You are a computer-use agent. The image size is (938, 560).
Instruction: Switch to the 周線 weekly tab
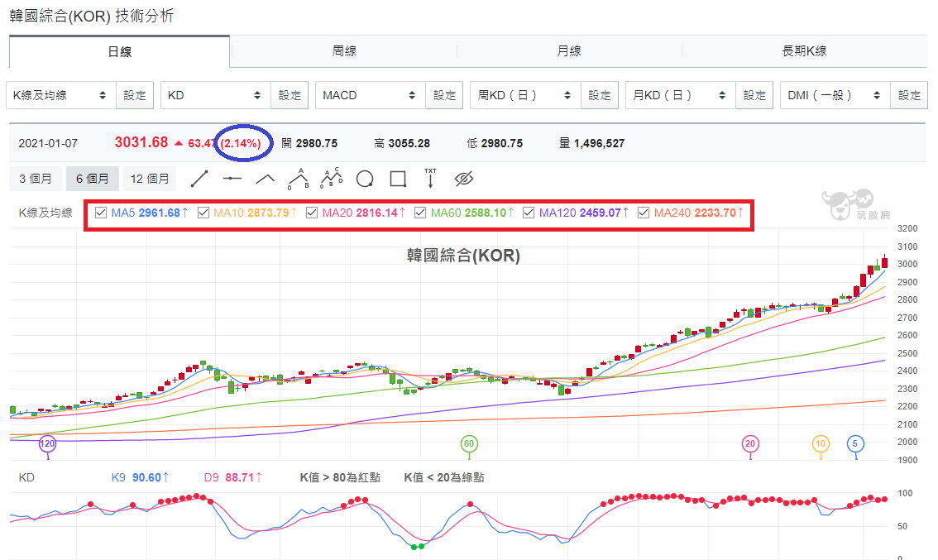coord(344,51)
